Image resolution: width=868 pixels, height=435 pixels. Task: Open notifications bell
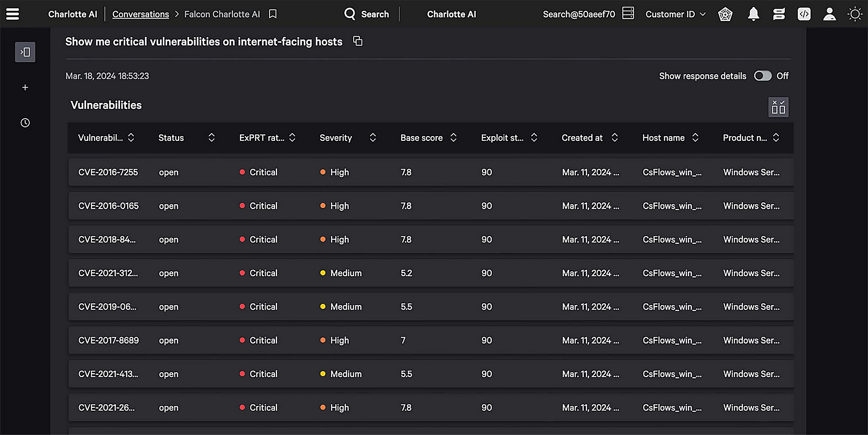click(753, 14)
